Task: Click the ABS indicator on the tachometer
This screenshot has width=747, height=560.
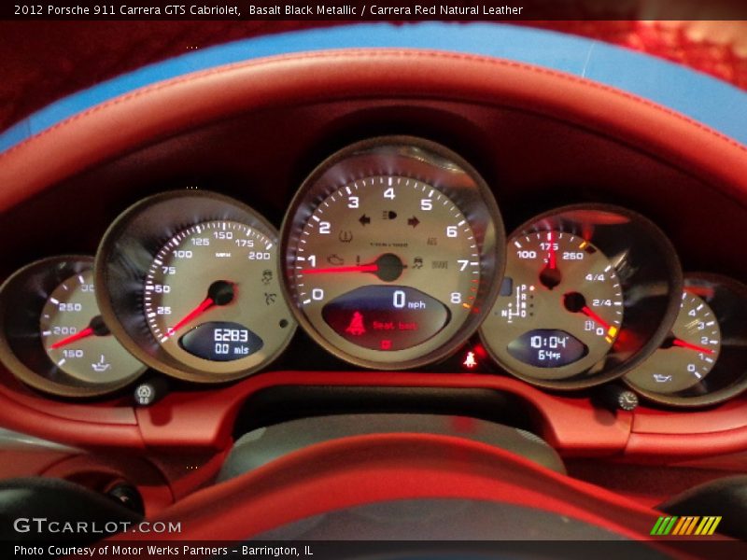Action: pos(432,242)
